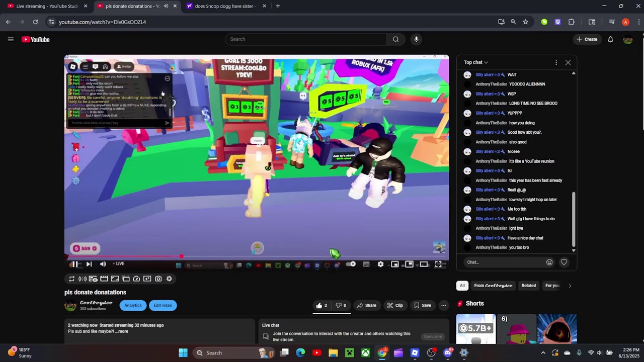Select the Related filter chip
Image resolution: width=644 pixels, height=362 pixels.
pyautogui.click(x=529, y=286)
